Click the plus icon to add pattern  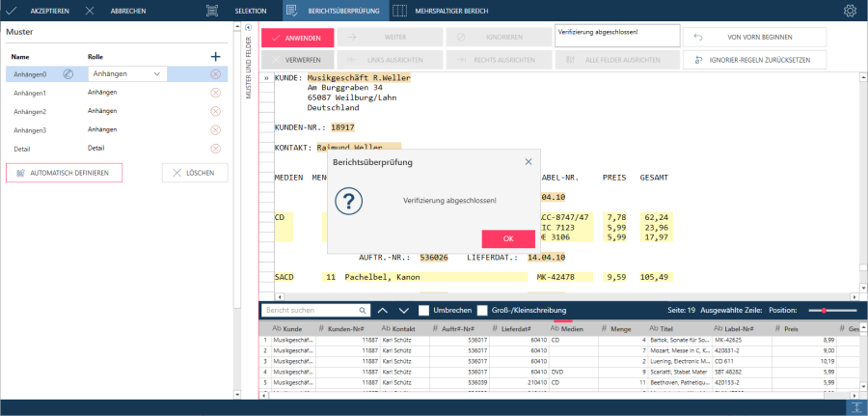click(x=215, y=57)
